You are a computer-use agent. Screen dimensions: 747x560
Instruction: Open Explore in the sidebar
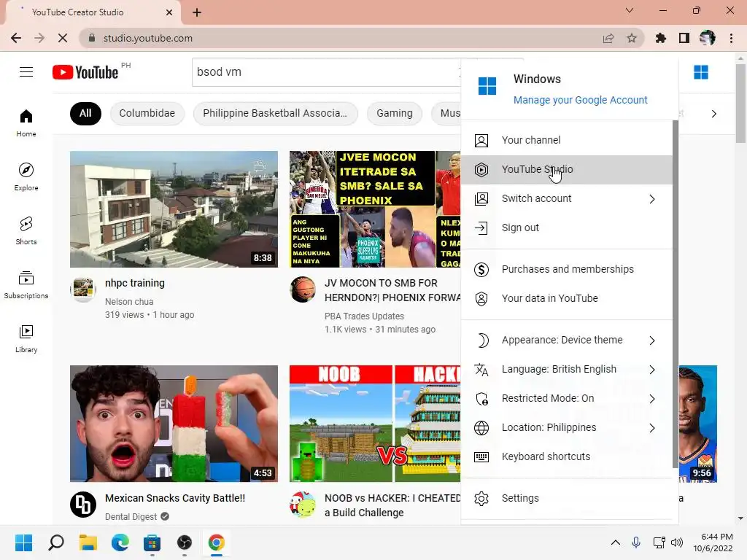[26, 176]
